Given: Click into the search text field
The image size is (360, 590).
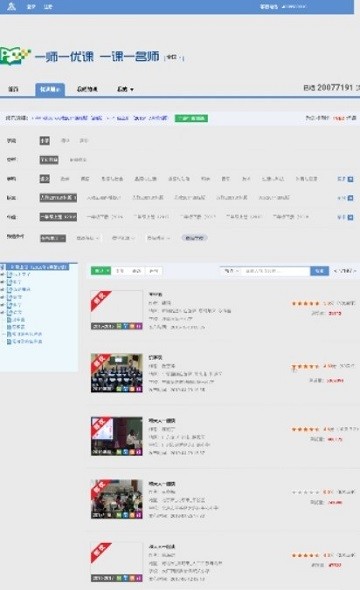Looking at the screenshot, I should [x=276, y=271].
